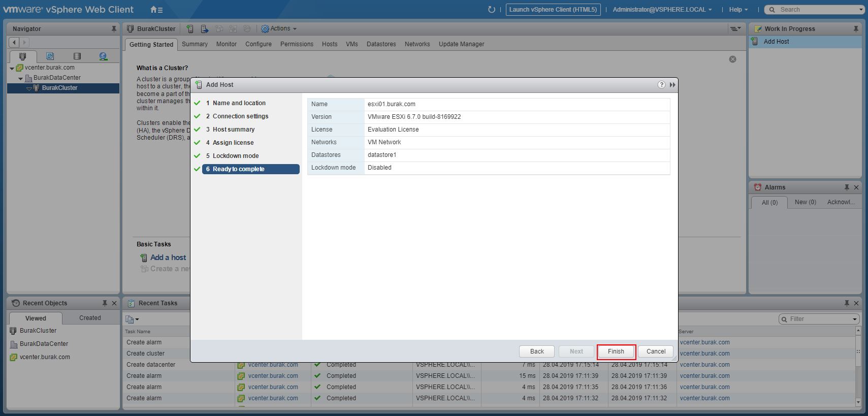Click Move Hosts into Cluster toolbar icon
This screenshot has width=868, height=416.
point(204,29)
